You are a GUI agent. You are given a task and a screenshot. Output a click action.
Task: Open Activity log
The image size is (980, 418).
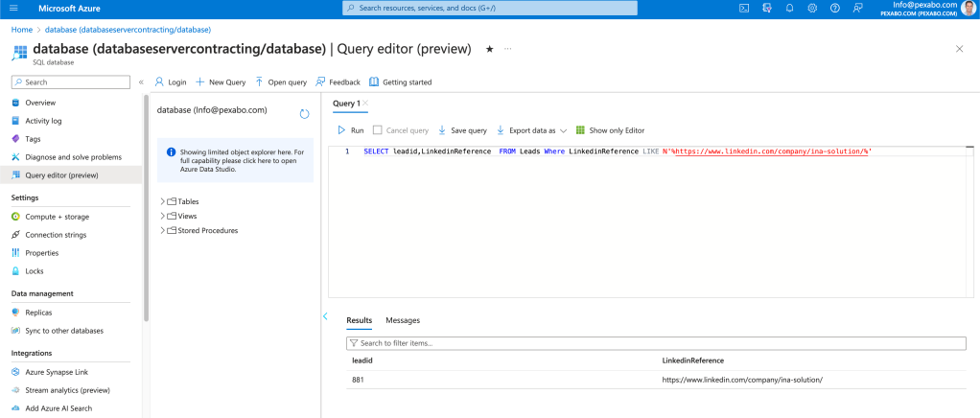43,121
